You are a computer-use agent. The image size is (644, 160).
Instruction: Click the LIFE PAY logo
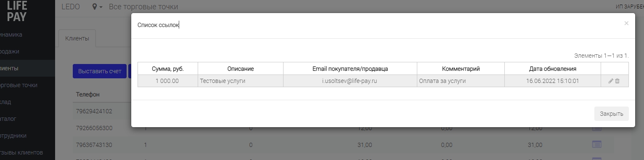17,11
